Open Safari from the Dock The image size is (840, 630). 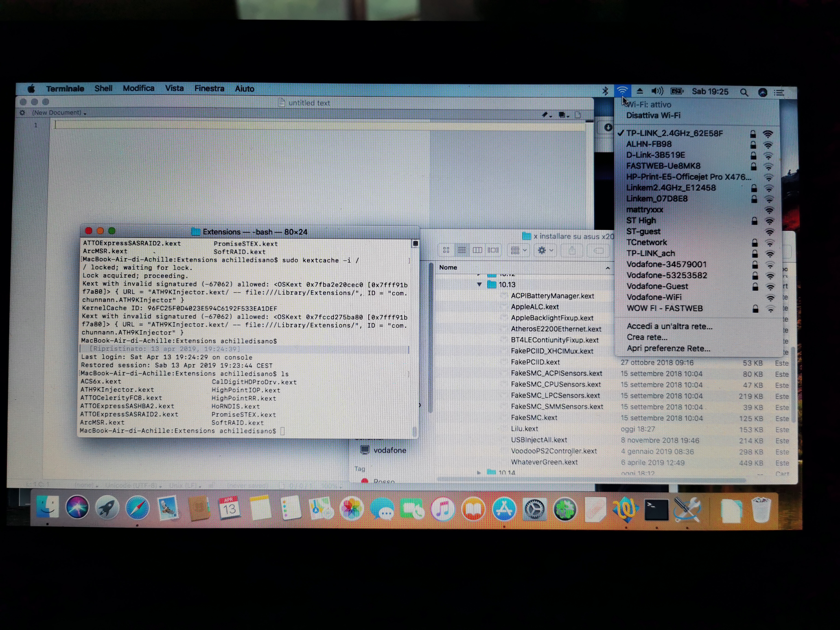pyautogui.click(x=137, y=508)
